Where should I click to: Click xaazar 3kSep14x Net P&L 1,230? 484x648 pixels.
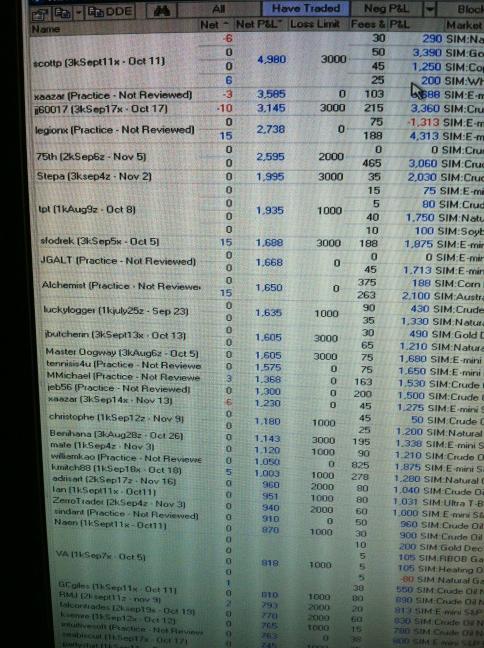point(267,403)
